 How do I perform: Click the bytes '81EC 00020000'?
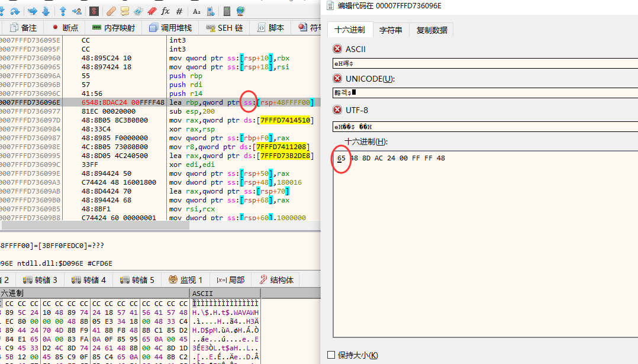pyautogui.click(x=109, y=111)
